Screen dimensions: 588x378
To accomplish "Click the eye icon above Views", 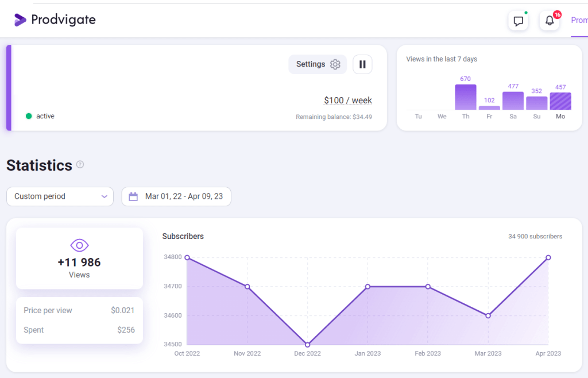I will pyautogui.click(x=79, y=245).
